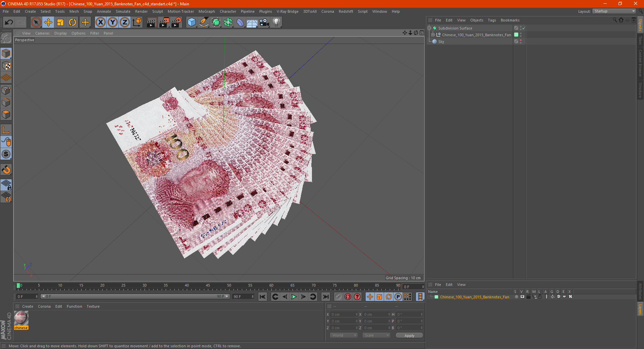Click the Undo arrow icon
This screenshot has width=644, height=349.
click(9, 22)
